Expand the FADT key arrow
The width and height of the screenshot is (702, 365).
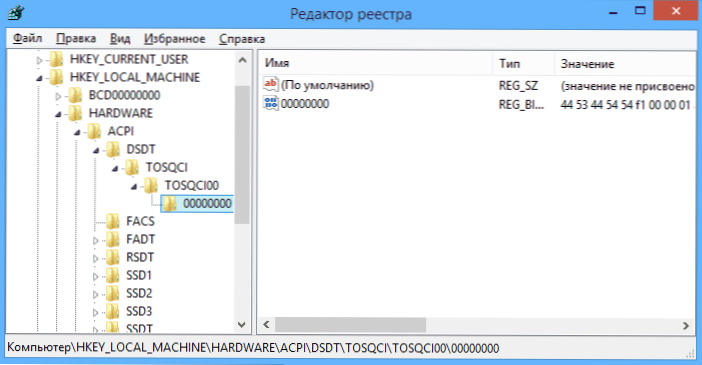coord(95,240)
